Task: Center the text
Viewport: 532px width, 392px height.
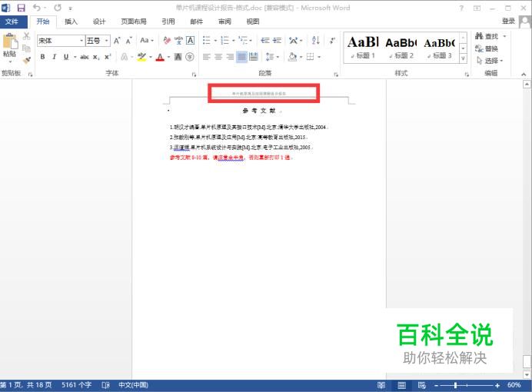Action: 218,57
